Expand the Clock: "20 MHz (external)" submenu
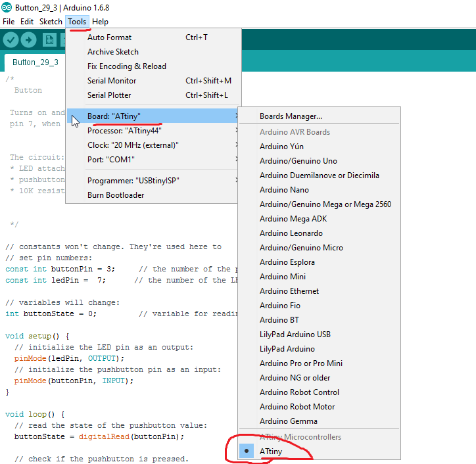Screen dimensions: 476x464 click(153, 145)
